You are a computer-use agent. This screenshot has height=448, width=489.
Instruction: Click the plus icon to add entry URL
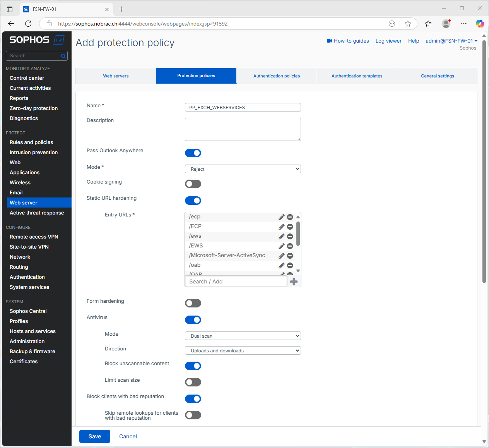[x=294, y=282]
